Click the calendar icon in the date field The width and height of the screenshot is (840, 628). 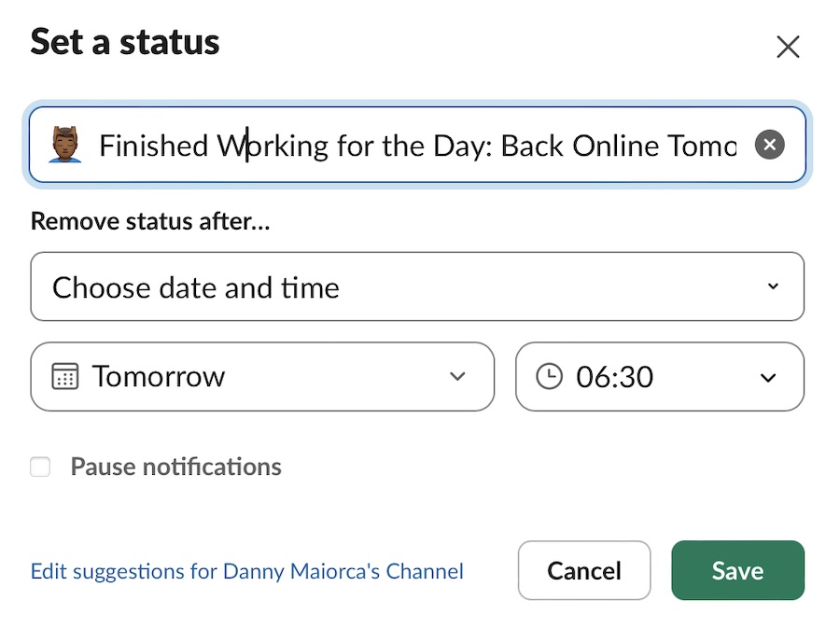(64, 377)
